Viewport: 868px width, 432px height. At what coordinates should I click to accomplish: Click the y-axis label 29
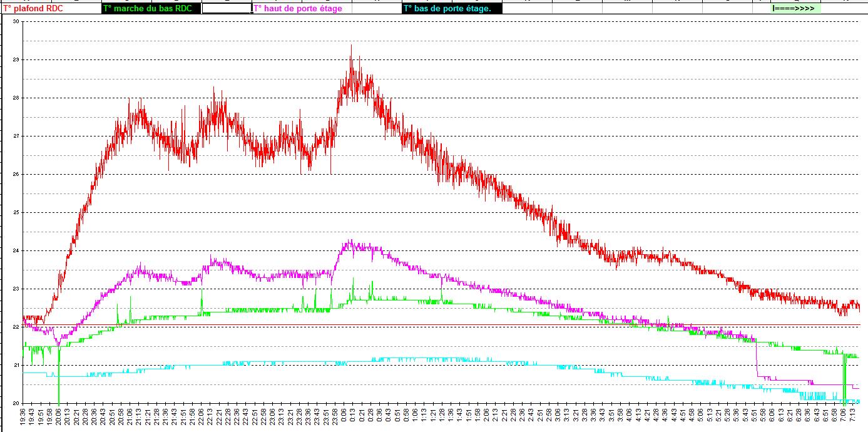[16, 59]
